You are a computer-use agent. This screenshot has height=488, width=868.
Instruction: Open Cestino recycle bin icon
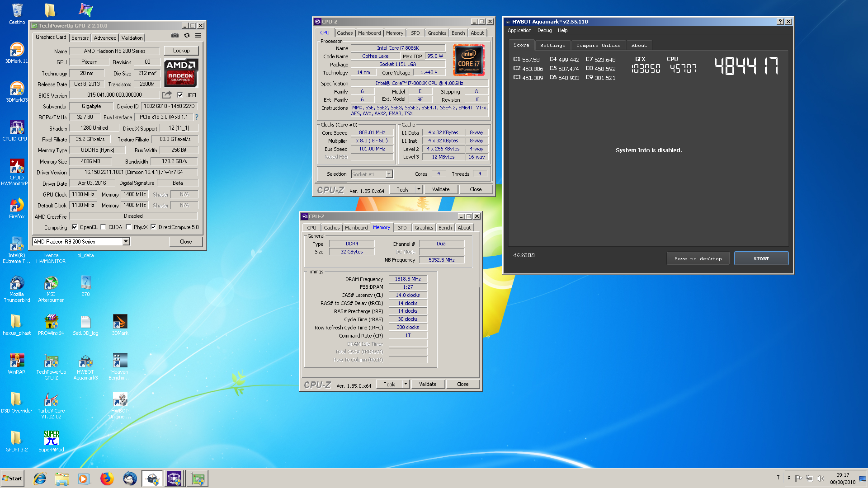click(x=17, y=14)
